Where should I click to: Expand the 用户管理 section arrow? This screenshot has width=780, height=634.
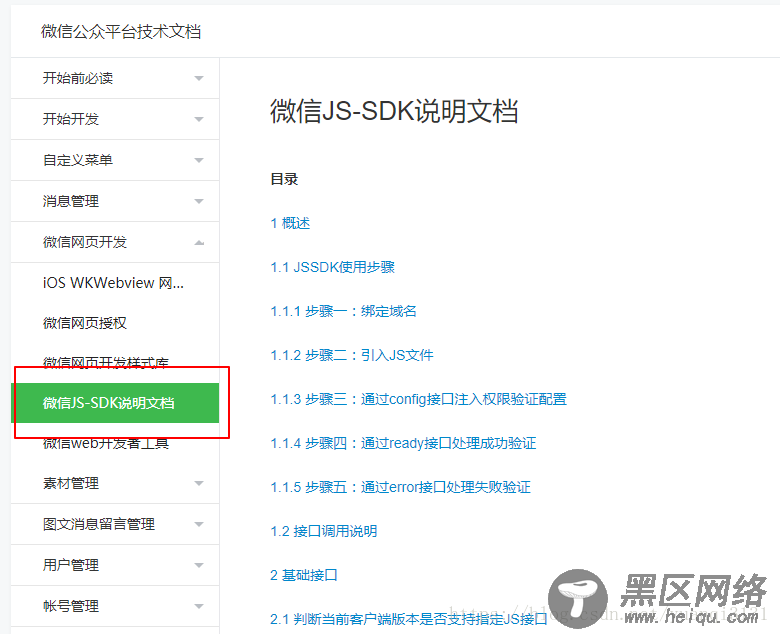tap(199, 565)
